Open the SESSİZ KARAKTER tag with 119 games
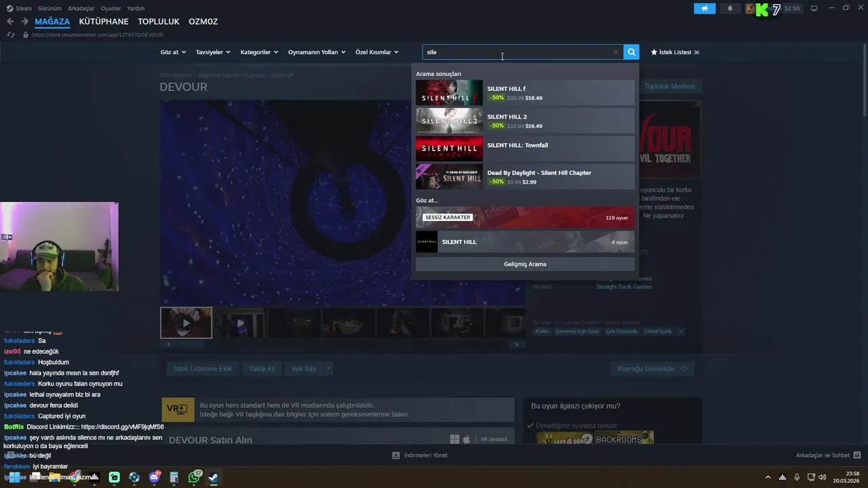The image size is (868, 488). pyautogui.click(x=525, y=218)
